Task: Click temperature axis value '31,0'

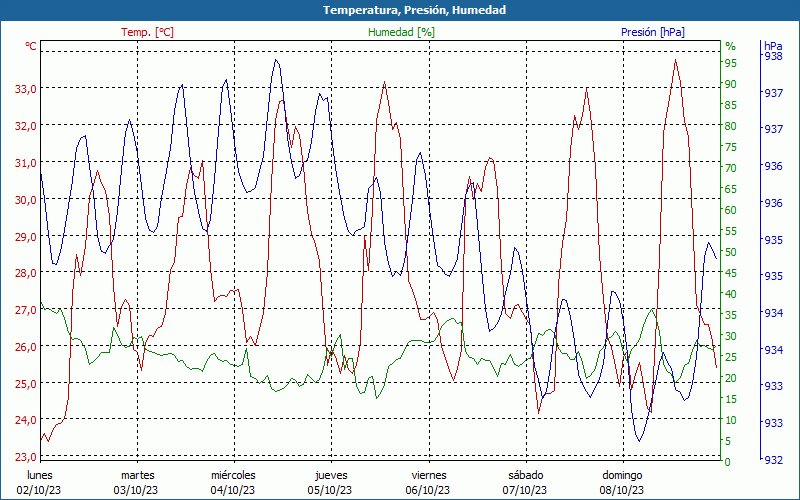Action: [x=26, y=163]
